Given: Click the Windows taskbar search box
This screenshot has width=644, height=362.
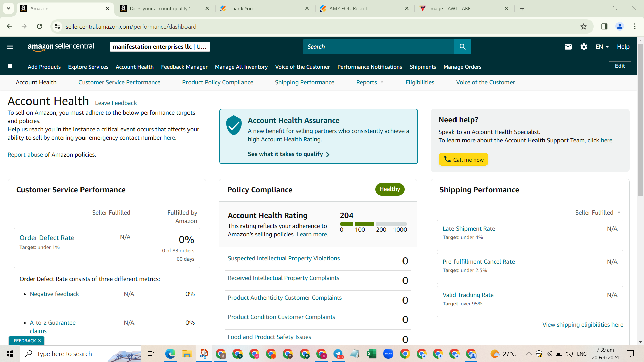Looking at the screenshot, I should [80, 354].
